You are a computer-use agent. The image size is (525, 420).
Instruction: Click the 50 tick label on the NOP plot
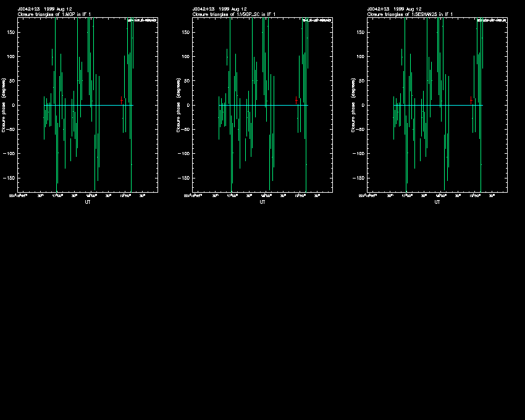point(13,81)
